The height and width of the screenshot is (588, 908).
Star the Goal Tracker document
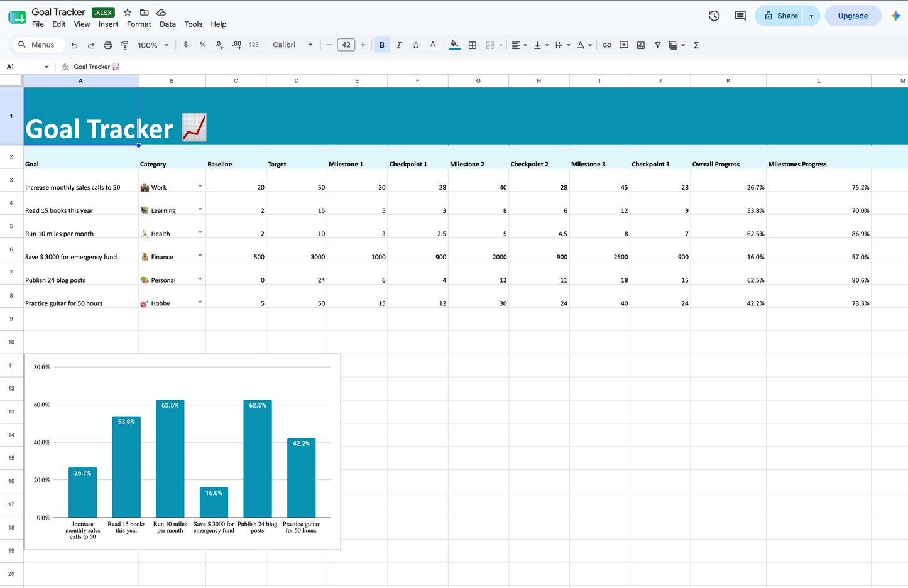[x=128, y=12]
